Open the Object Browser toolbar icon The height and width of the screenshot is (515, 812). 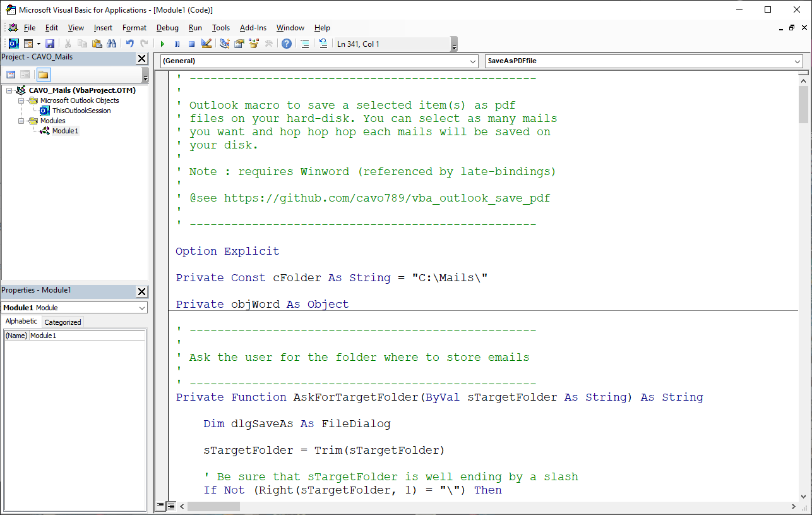click(254, 44)
